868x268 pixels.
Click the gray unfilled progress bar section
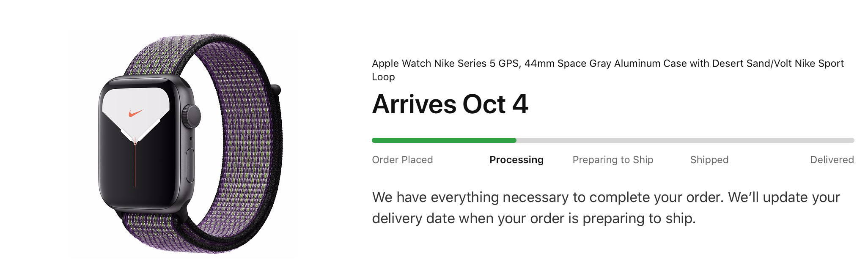[x=685, y=140]
